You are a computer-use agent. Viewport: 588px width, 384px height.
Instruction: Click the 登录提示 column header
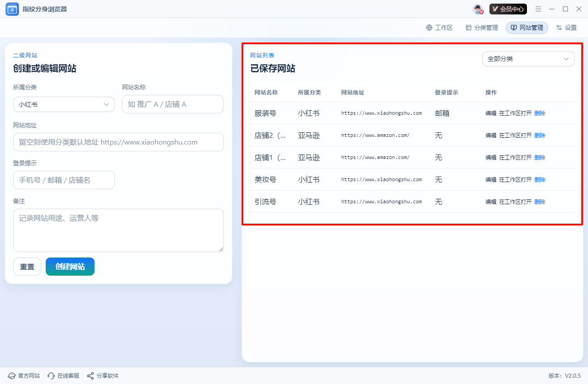(x=446, y=93)
